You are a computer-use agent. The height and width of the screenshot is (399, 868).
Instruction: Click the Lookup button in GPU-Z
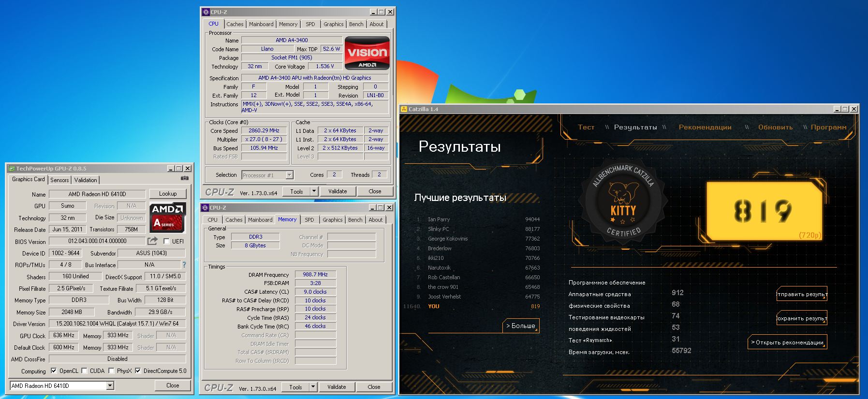168,194
